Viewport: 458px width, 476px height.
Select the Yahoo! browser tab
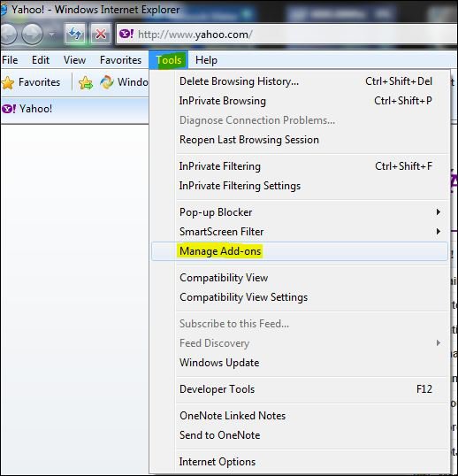(74, 109)
